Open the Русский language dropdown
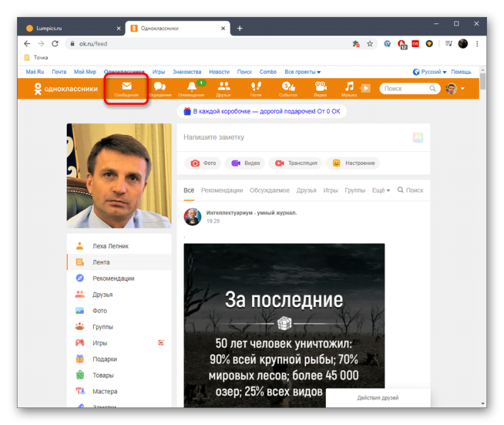Image resolution: width=504 pixels, height=425 pixels. pos(430,72)
